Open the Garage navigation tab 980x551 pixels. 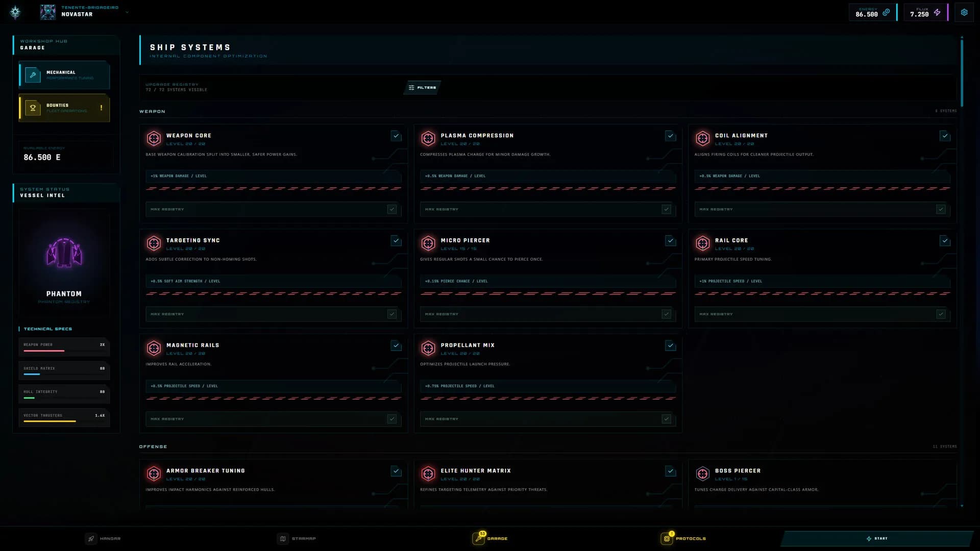pyautogui.click(x=490, y=539)
